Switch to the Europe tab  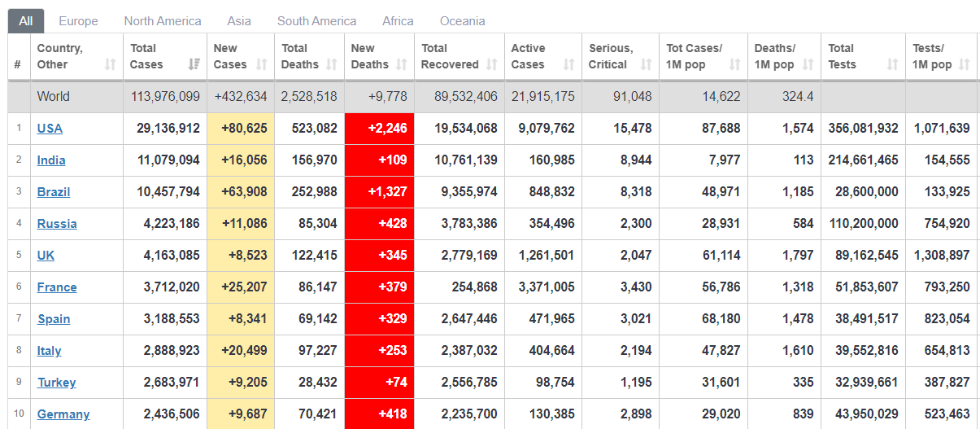[x=78, y=21]
